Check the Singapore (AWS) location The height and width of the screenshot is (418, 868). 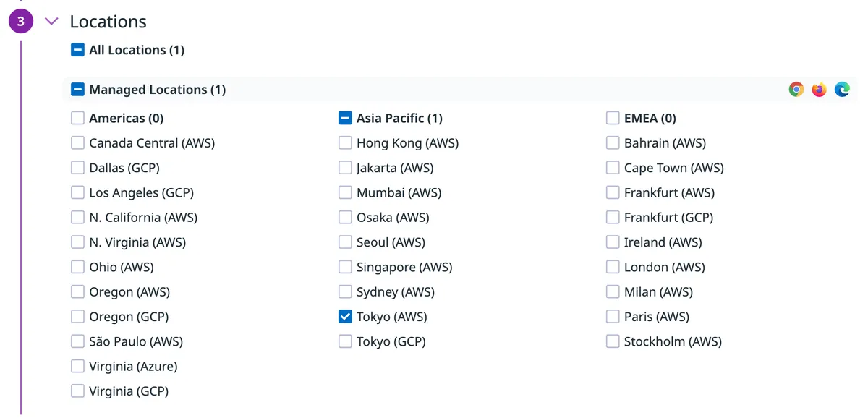pos(345,268)
